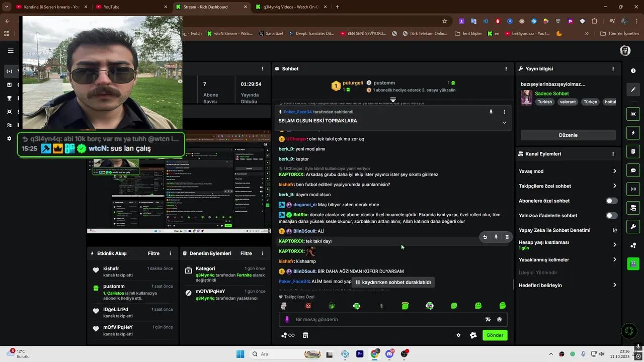Delete the BlinDSoull ALİ chat message
644x362 pixels.
click(x=507, y=237)
